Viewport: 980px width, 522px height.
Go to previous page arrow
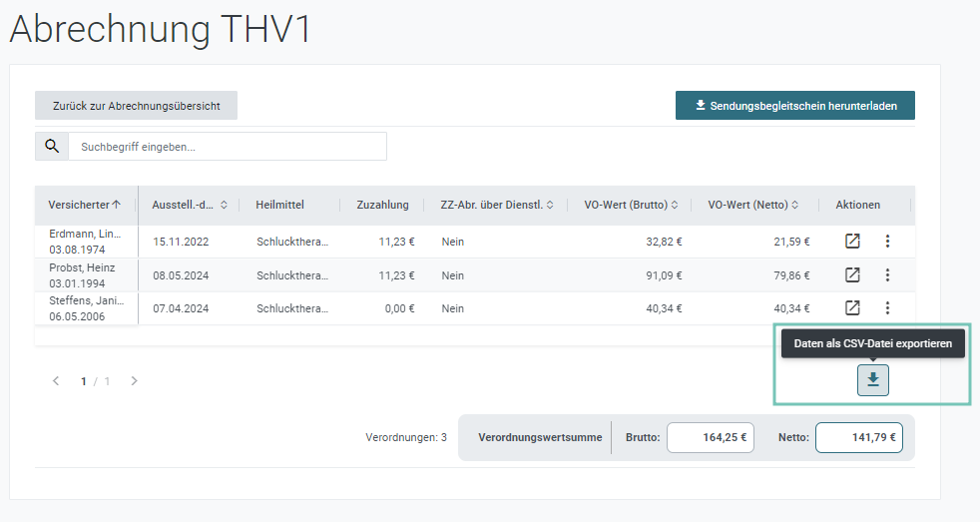coord(56,380)
